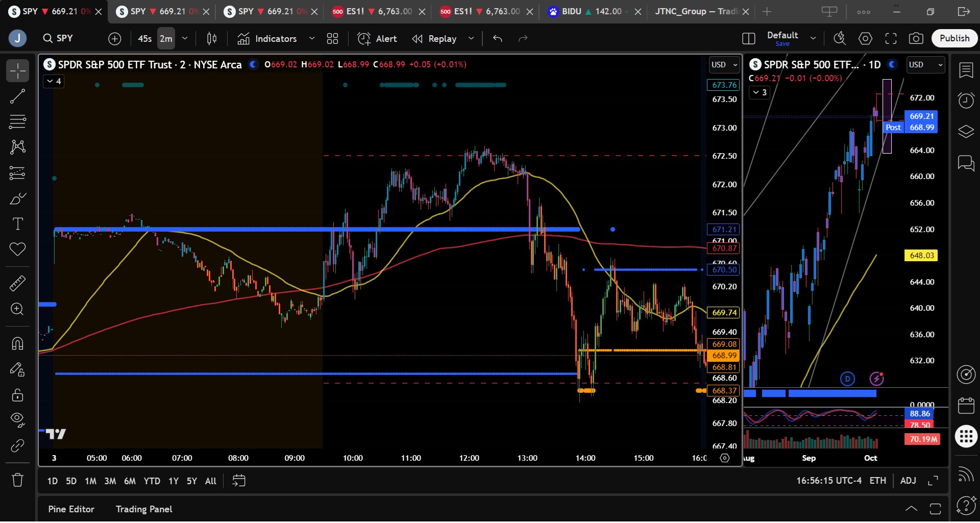Redo the last undone action
This screenshot has height=523, width=980.
[523, 38]
